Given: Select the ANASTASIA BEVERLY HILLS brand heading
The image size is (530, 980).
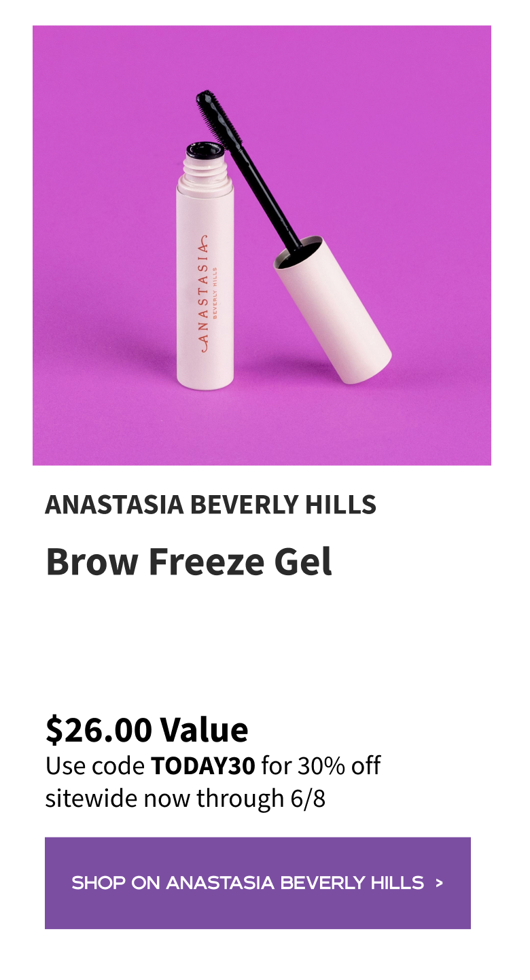Looking at the screenshot, I should [211, 505].
